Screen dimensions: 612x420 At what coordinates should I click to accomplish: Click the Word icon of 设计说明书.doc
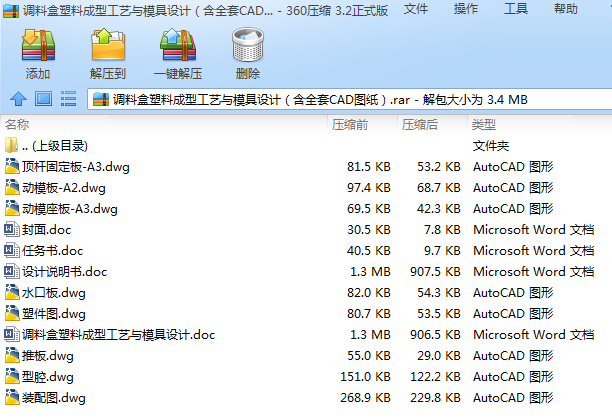[x=12, y=272]
